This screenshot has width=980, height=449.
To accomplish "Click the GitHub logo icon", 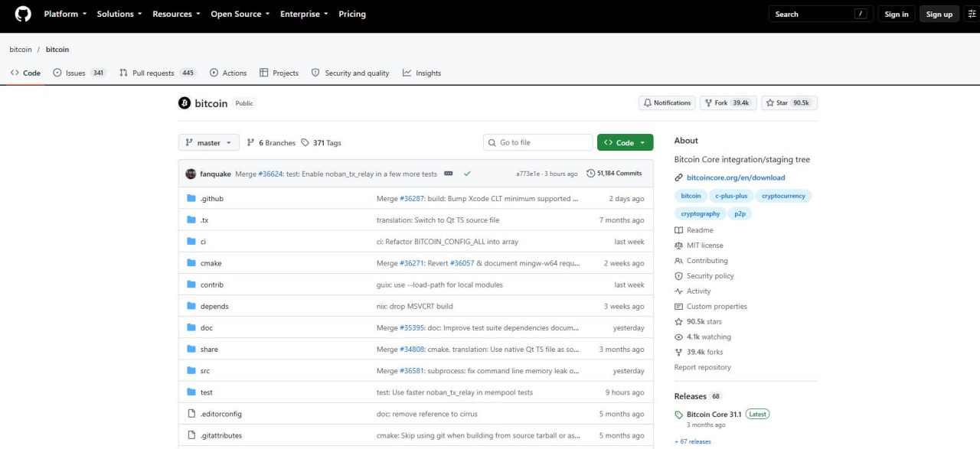I will [22, 14].
